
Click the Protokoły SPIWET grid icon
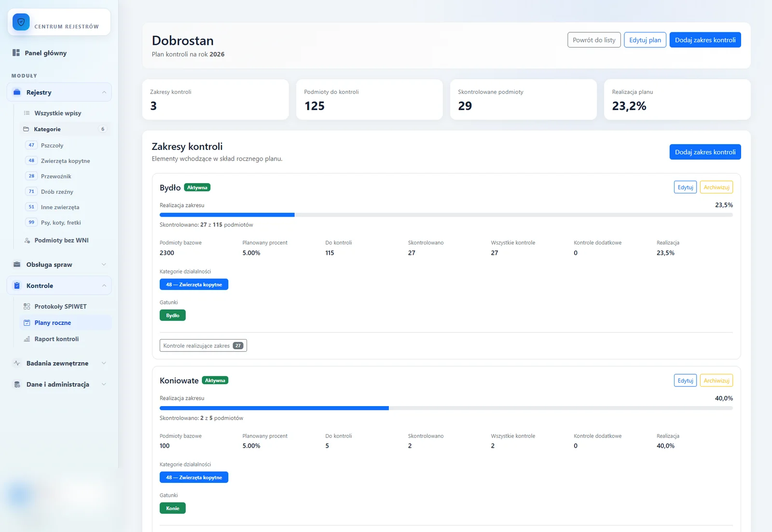pos(27,306)
